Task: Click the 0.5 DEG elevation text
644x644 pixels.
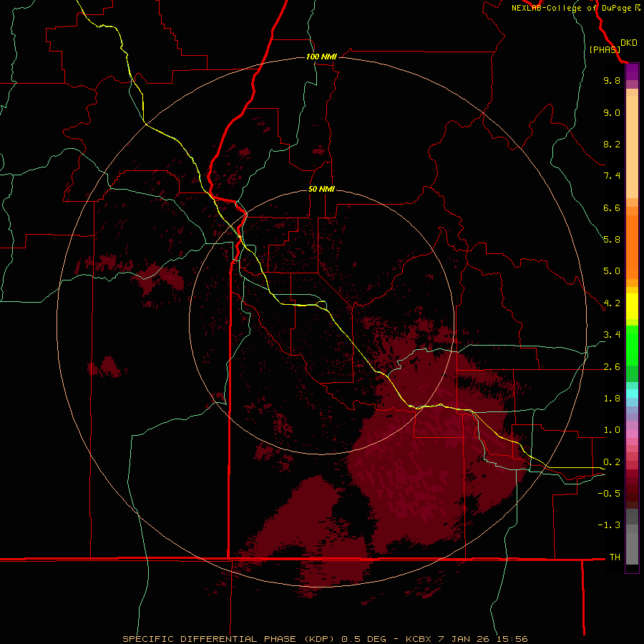Action: [364, 639]
